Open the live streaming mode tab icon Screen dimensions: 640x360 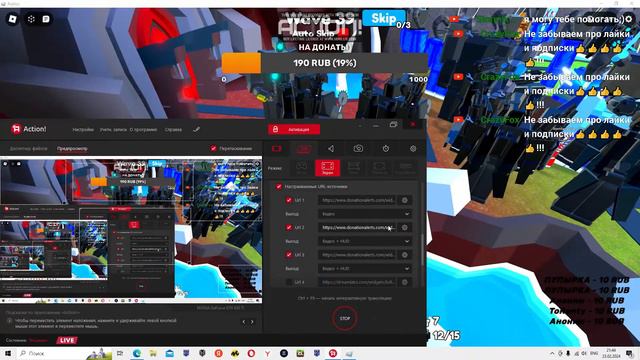click(x=303, y=149)
